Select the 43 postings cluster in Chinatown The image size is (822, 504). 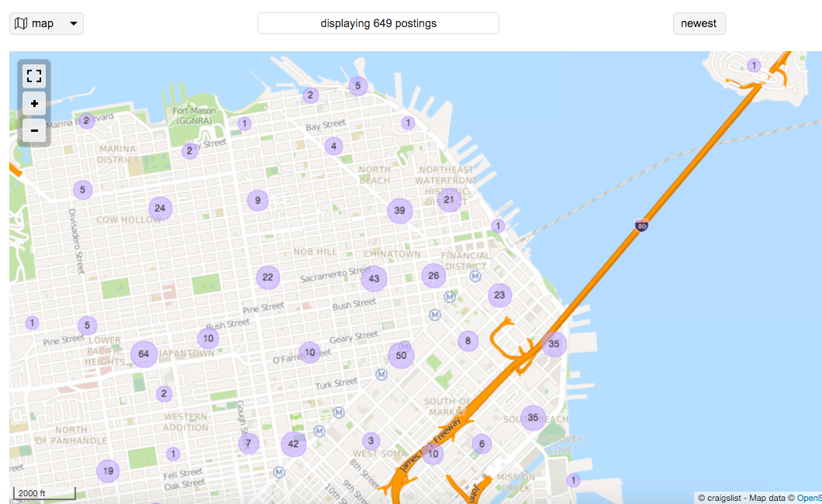374,278
